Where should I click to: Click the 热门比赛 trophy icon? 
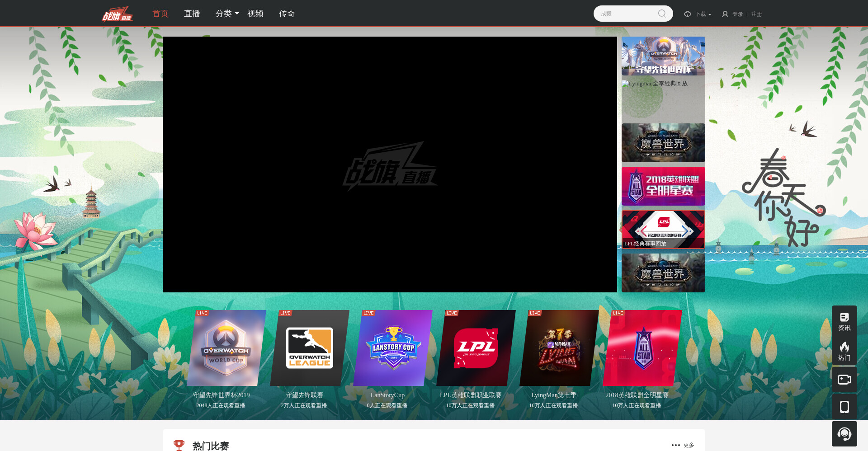pyautogui.click(x=179, y=446)
